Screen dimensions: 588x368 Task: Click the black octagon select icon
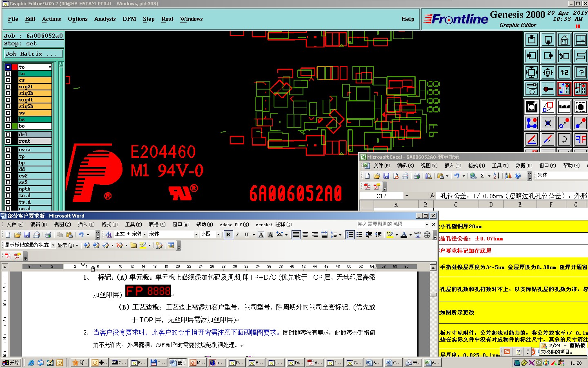[x=580, y=107]
